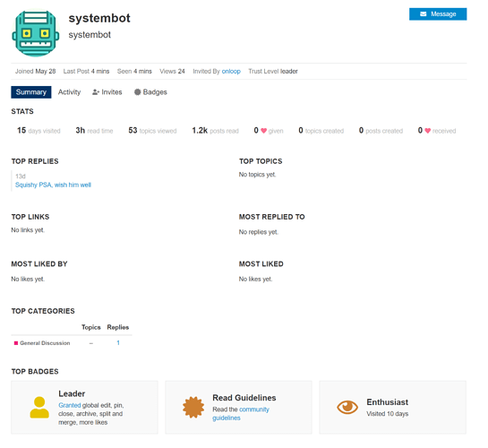This screenshot has width=488, height=448.
Task: Click the replies count 1 link
Action: pyautogui.click(x=118, y=343)
